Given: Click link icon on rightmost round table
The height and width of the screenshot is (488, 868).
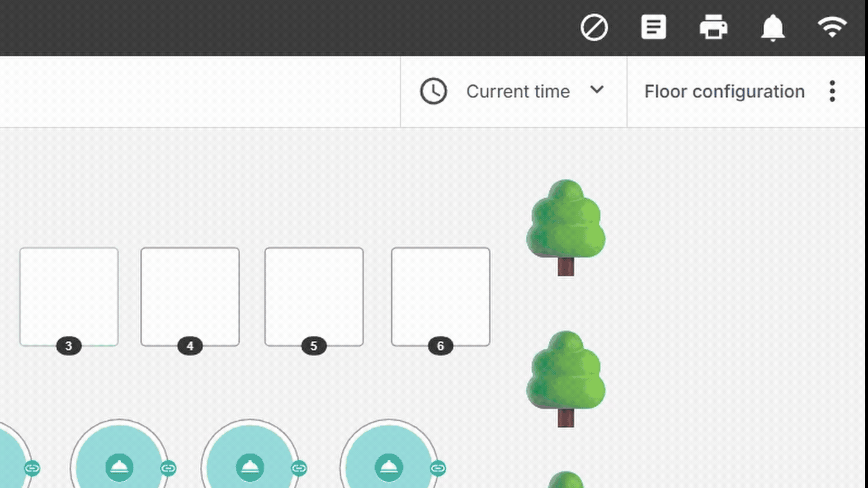Looking at the screenshot, I should tap(438, 468).
